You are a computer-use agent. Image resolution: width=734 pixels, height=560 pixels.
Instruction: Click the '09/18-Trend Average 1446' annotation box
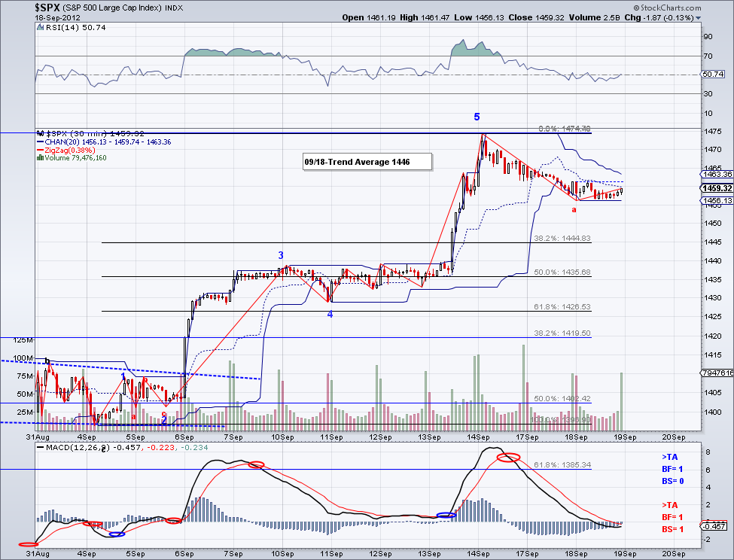coord(367,162)
